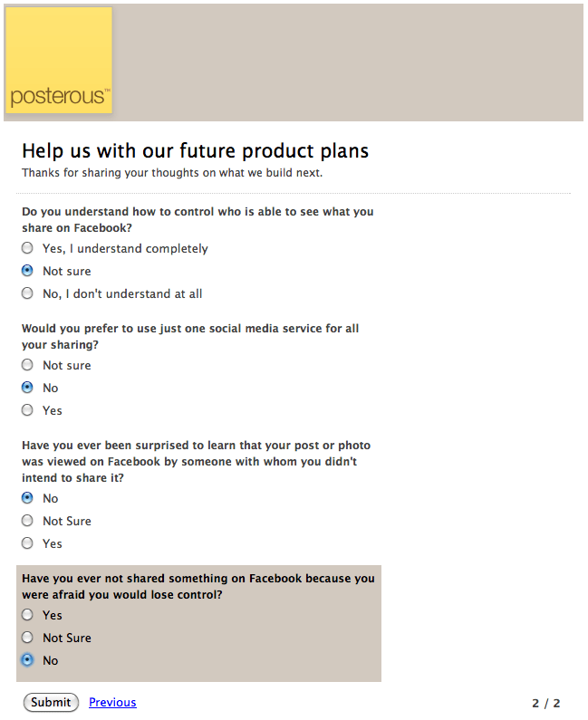Select 'Yes, I understand completely' option
The width and height of the screenshot is (588, 720).
pyautogui.click(x=27, y=248)
